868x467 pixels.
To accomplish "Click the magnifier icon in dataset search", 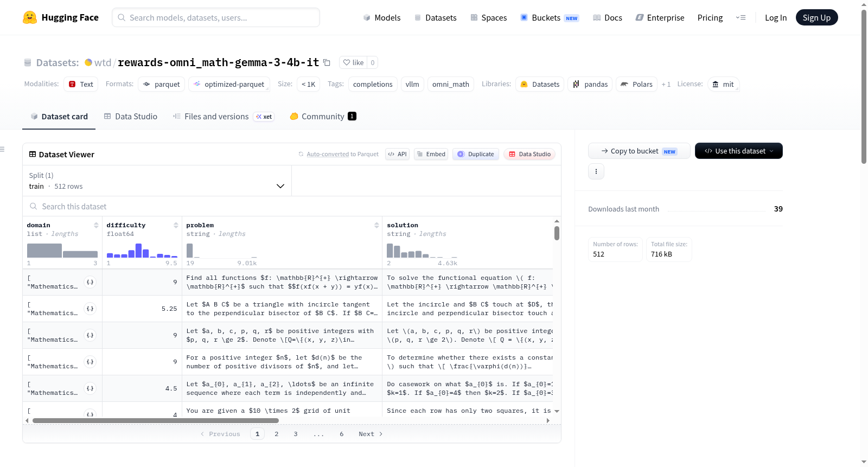I will click(34, 206).
